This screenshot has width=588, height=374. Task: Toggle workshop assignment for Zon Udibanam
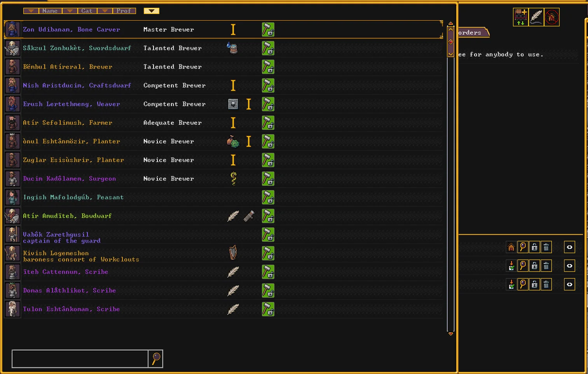tap(268, 30)
